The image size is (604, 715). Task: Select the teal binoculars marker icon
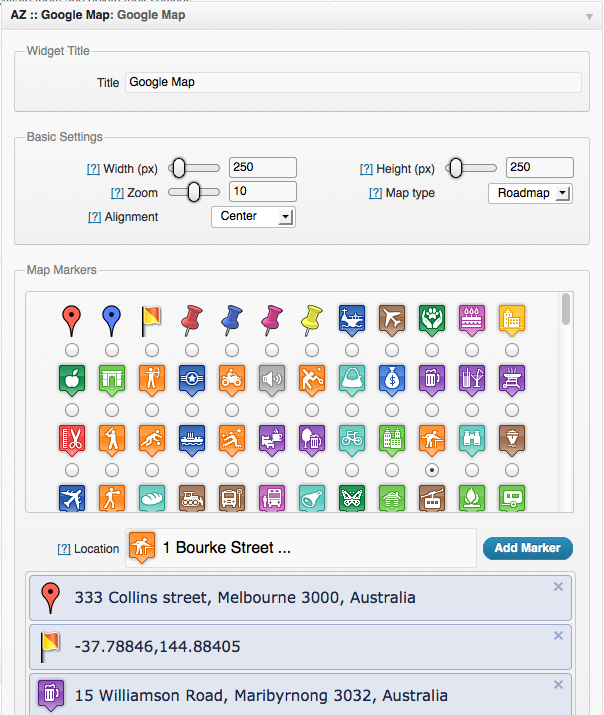pyautogui.click(x=471, y=438)
